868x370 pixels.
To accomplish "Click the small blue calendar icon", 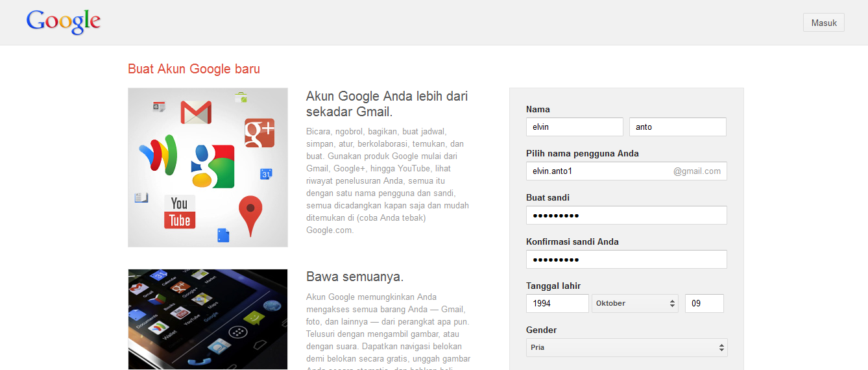I will tap(266, 173).
